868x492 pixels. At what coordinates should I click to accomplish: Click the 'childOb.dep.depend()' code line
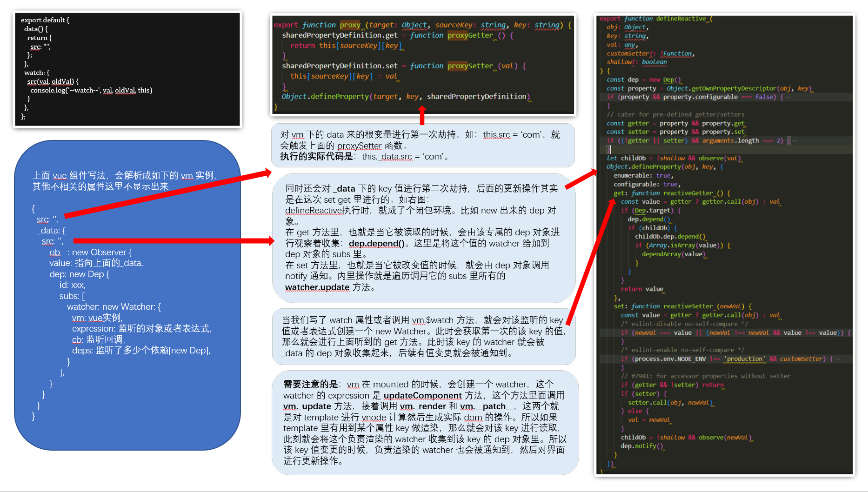pos(671,236)
